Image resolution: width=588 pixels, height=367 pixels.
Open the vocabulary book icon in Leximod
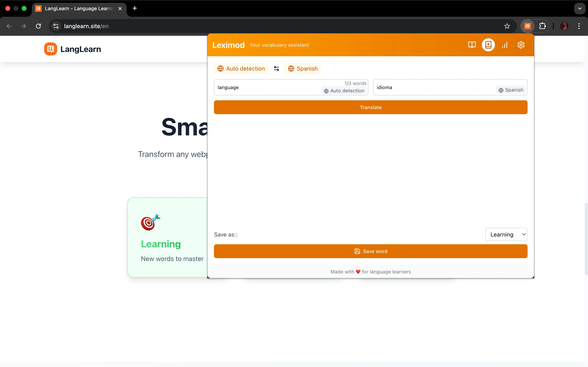(x=472, y=45)
